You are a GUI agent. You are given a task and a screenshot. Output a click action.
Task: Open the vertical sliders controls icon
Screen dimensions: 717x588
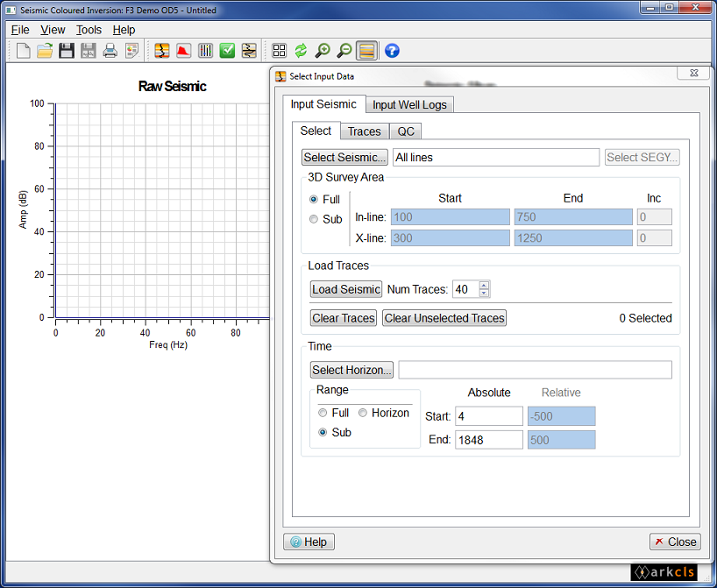(x=205, y=50)
